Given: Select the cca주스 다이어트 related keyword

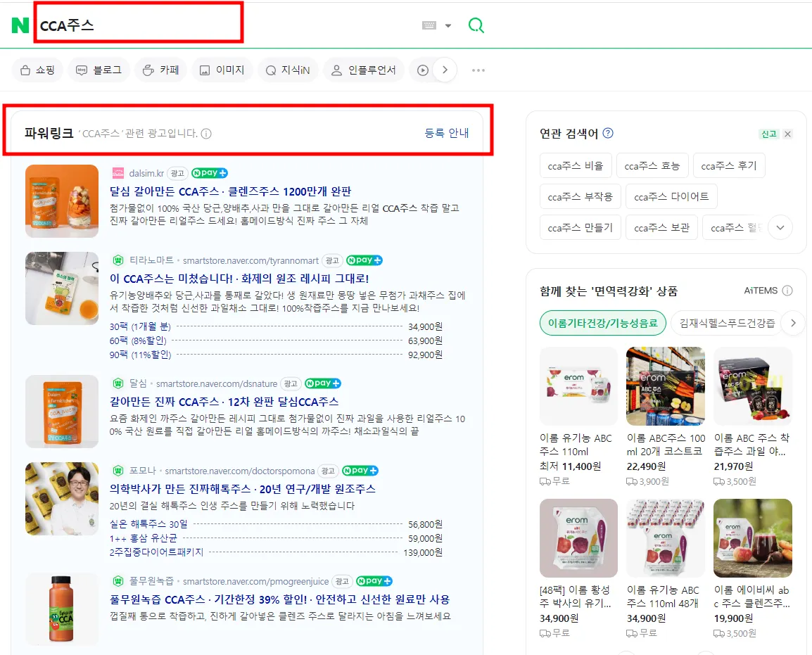Looking at the screenshot, I should 672,197.
